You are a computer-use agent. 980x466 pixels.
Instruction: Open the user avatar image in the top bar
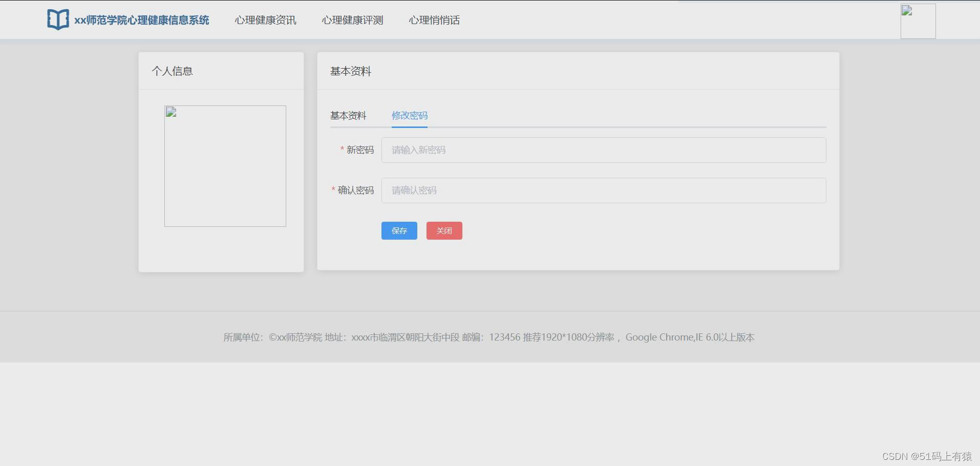pyautogui.click(x=918, y=21)
